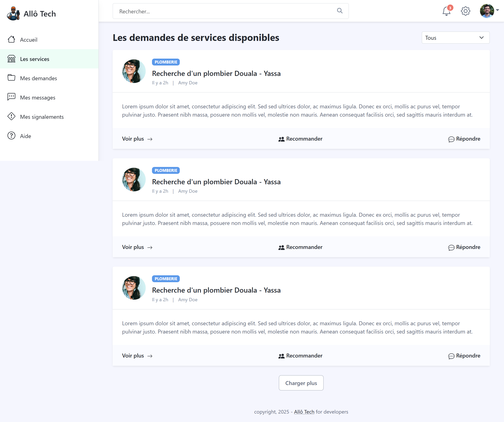Click the Amy Doe author name on second card
Screen dimensions: 504x422
pyautogui.click(x=188, y=191)
